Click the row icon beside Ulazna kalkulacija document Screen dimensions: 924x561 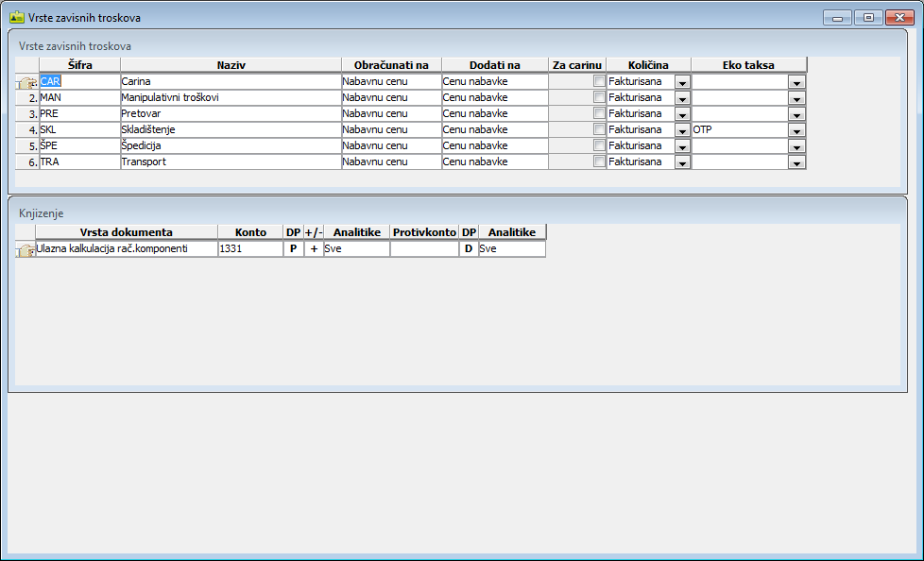26,249
